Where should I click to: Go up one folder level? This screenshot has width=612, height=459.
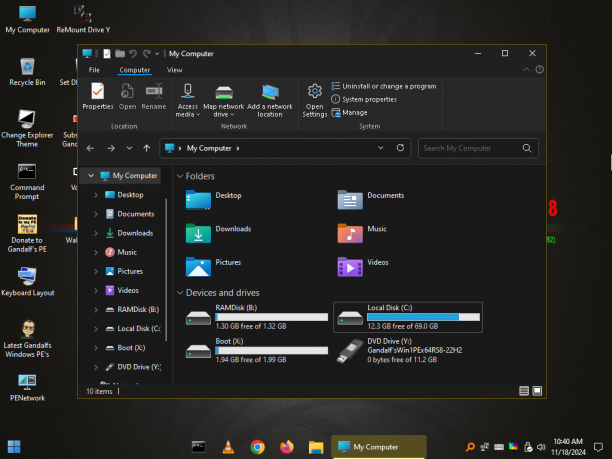[x=146, y=148]
